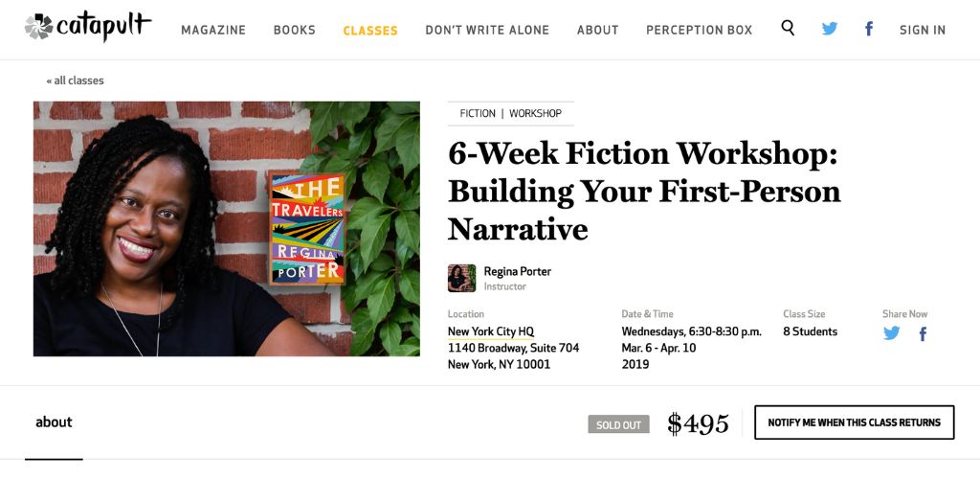Click the Regina Porter instructor name
Image resolution: width=980 pixels, height=479 pixels.
click(x=517, y=271)
